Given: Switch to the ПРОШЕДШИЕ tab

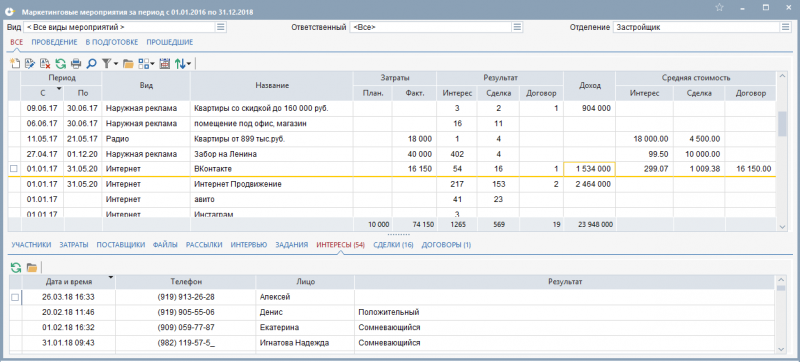Looking at the screenshot, I should click(170, 42).
